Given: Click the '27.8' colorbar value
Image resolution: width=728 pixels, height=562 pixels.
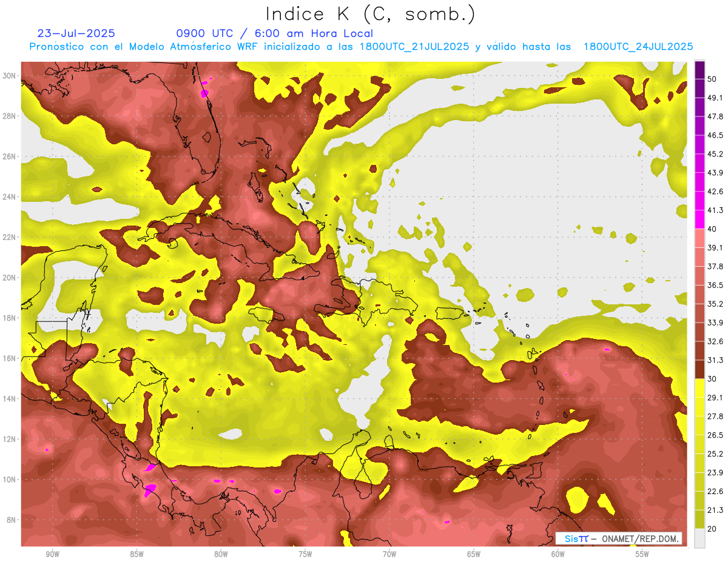Looking at the screenshot, I should click(x=715, y=416).
